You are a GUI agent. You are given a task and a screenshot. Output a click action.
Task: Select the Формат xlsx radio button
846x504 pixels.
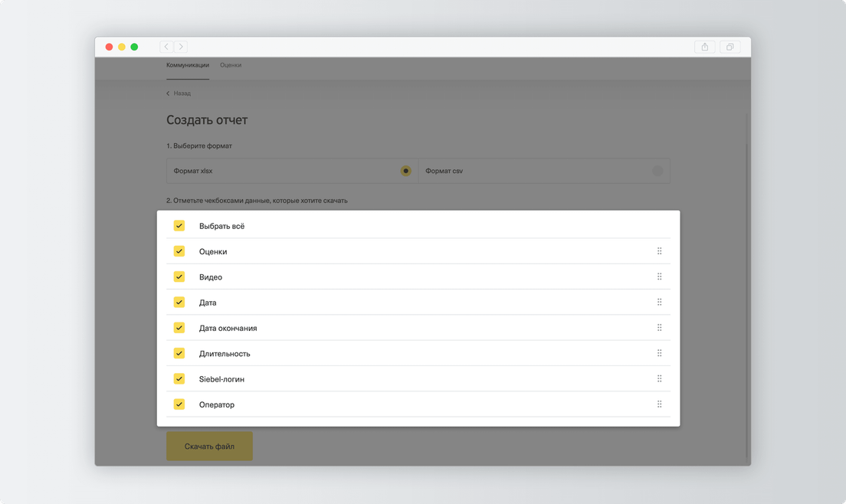pyautogui.click(x=405, y=171)
